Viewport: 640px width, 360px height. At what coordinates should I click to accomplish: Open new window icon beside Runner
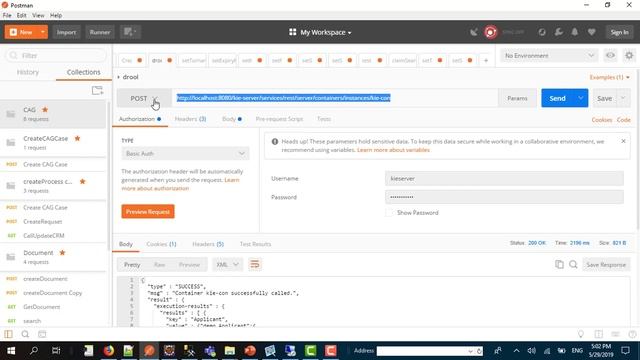click(130, 32)
